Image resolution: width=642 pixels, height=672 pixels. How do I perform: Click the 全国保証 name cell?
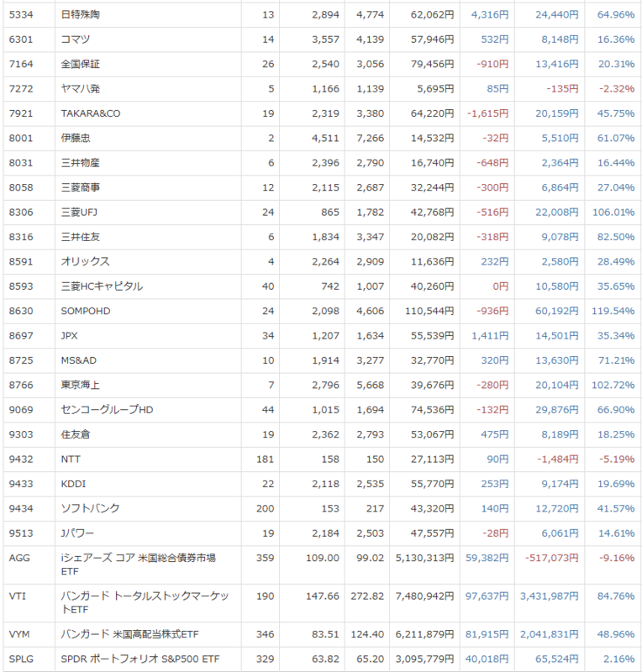(80, 64)
